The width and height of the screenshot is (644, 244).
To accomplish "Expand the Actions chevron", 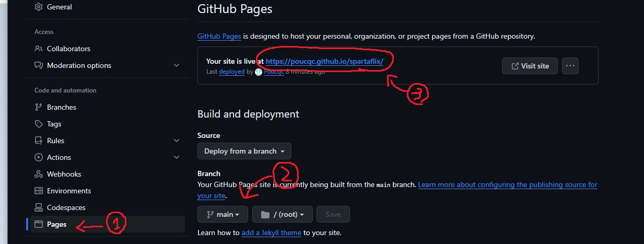I will click(177, 157).
